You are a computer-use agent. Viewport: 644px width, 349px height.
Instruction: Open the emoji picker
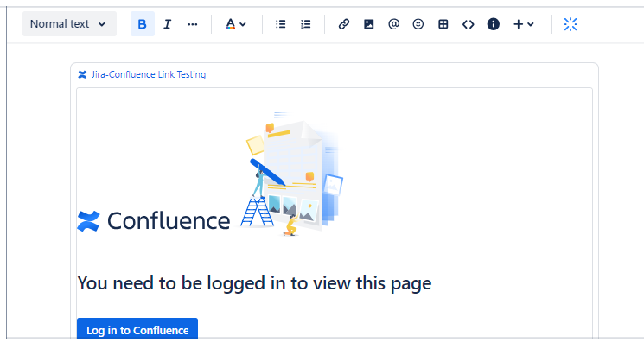(x=418, y=24)
